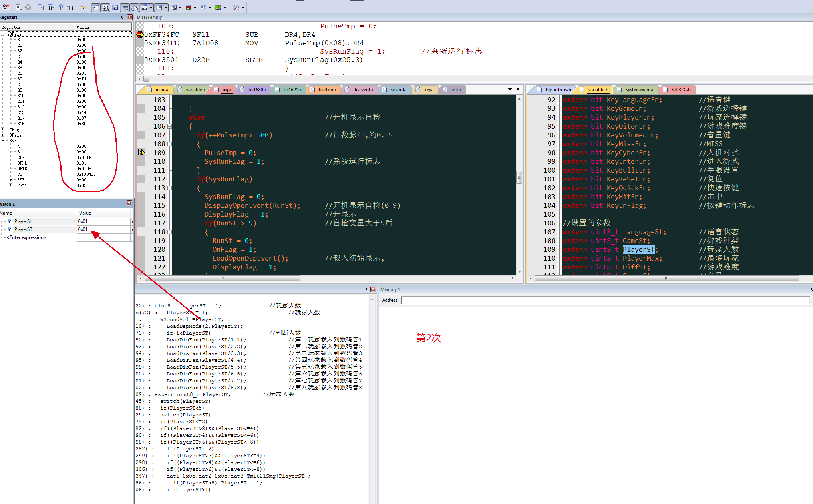Screen dimensions: 813x504
Task: Click the Analysis windows icon
Action: point(189,8)
